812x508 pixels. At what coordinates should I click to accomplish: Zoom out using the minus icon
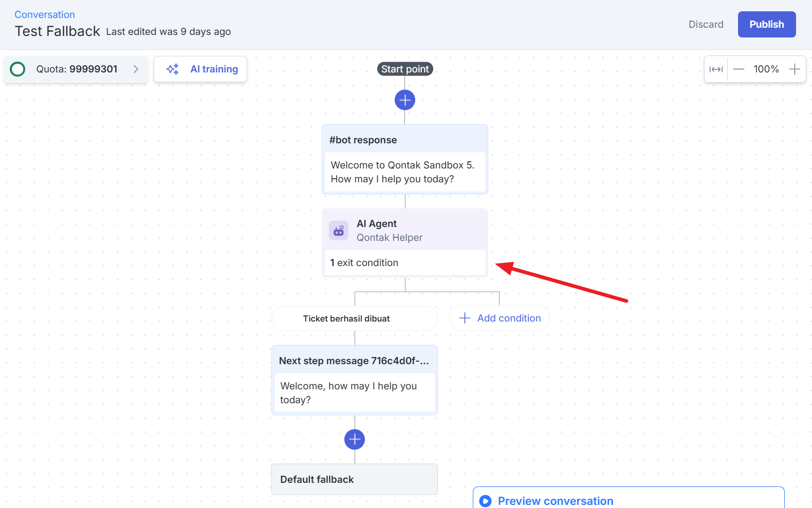[x=739, y=69]
